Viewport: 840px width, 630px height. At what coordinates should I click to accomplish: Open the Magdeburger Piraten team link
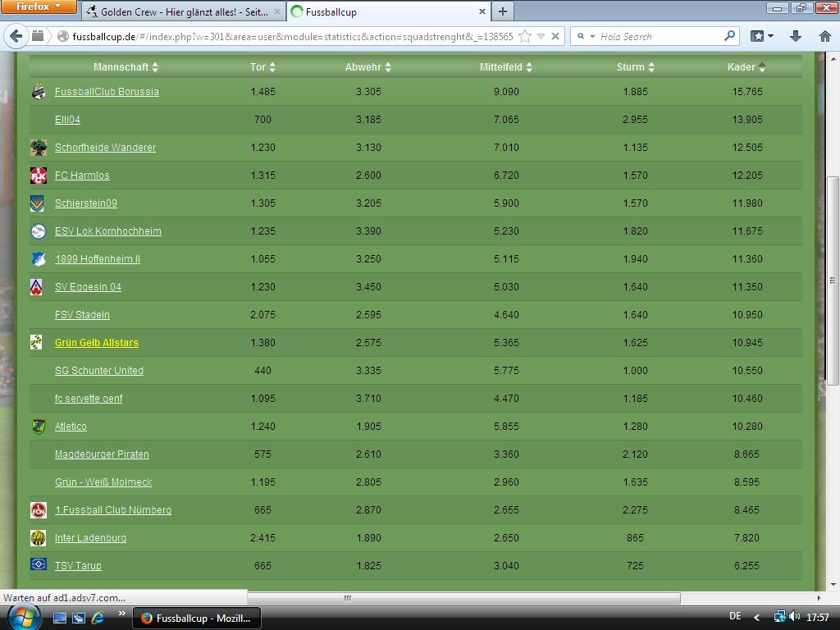pyautogui.click(x=102, y=454)
